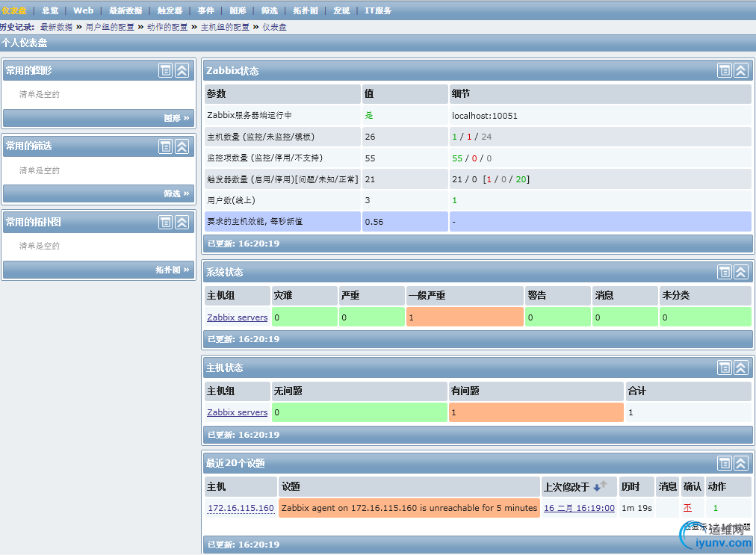
Task: Follow history link 仪表盘
Action: click(274, 27)
